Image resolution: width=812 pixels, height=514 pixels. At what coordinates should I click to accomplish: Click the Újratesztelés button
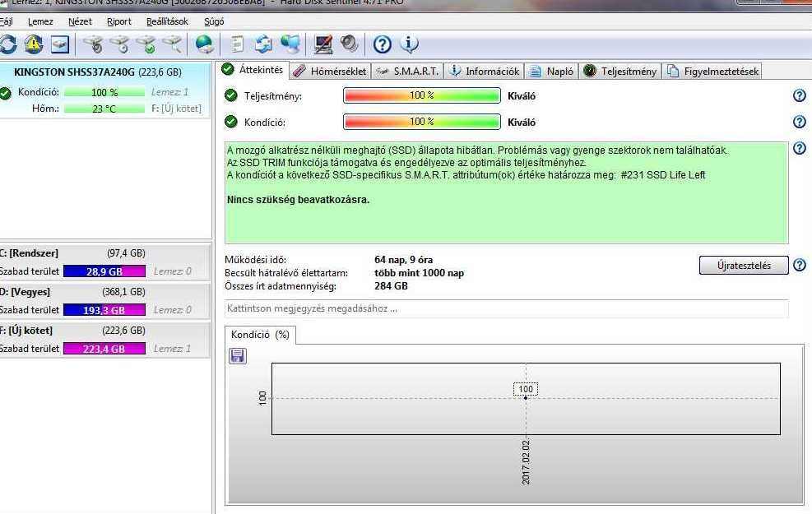point(744,265)
